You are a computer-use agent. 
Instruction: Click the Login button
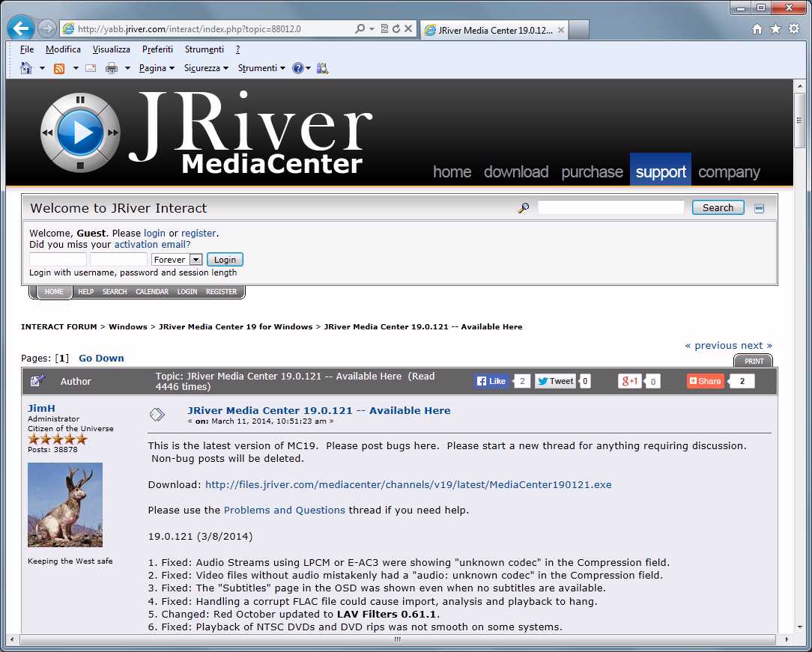pos(225,260)
